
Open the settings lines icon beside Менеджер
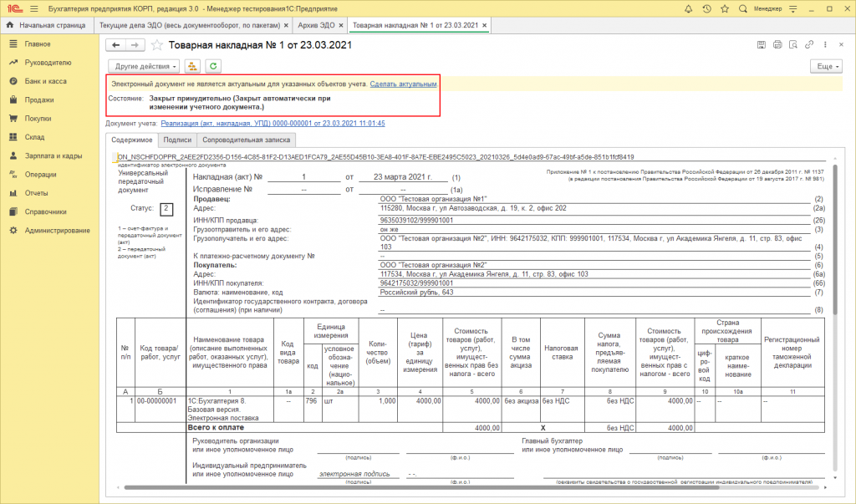(x=793, y=8)
